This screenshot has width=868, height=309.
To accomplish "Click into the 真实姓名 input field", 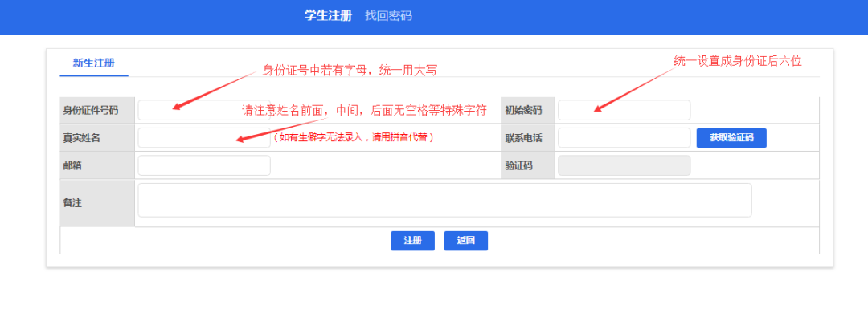I will [204, 137].
